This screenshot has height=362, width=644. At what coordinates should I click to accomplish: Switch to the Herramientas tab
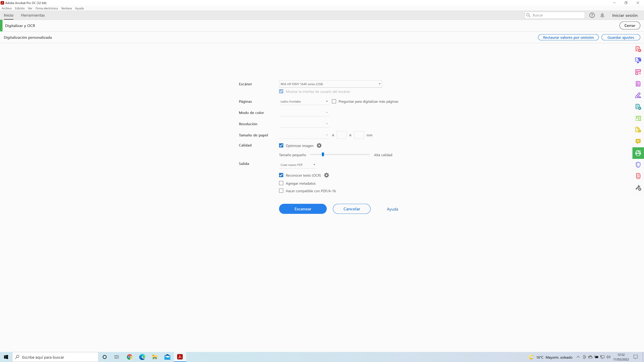point(33,15)
